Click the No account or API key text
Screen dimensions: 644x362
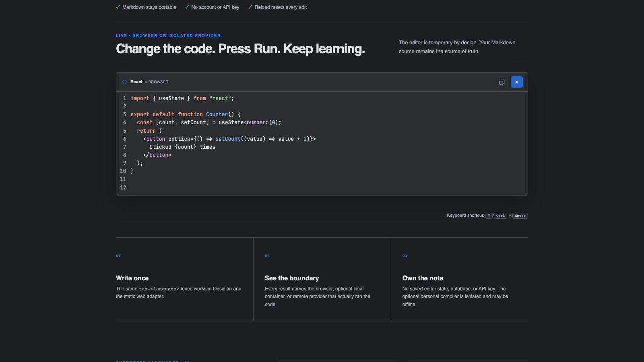click(x=215, y=7)
